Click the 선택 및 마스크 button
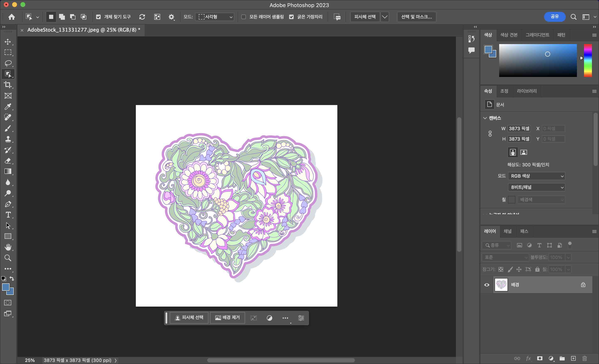The height and width of the screenshot is (364, 599). [416, 17]
